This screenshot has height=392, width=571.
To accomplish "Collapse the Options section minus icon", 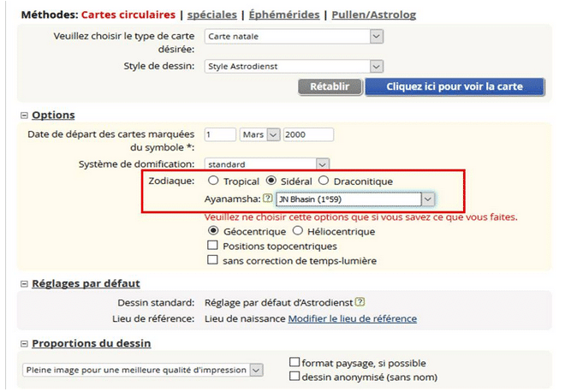I will [25, 116].
